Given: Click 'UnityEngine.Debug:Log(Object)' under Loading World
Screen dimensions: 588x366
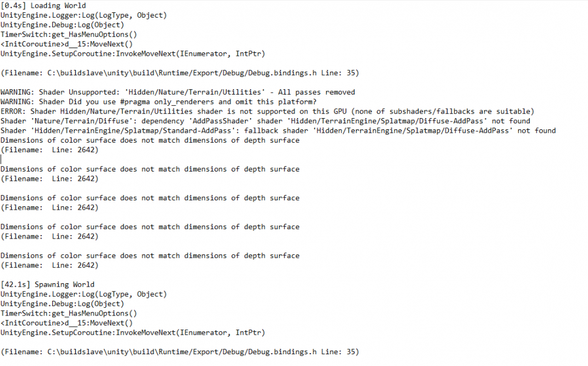Looking at the screenshot, I should pyautogui.click(x=62, y=25).
